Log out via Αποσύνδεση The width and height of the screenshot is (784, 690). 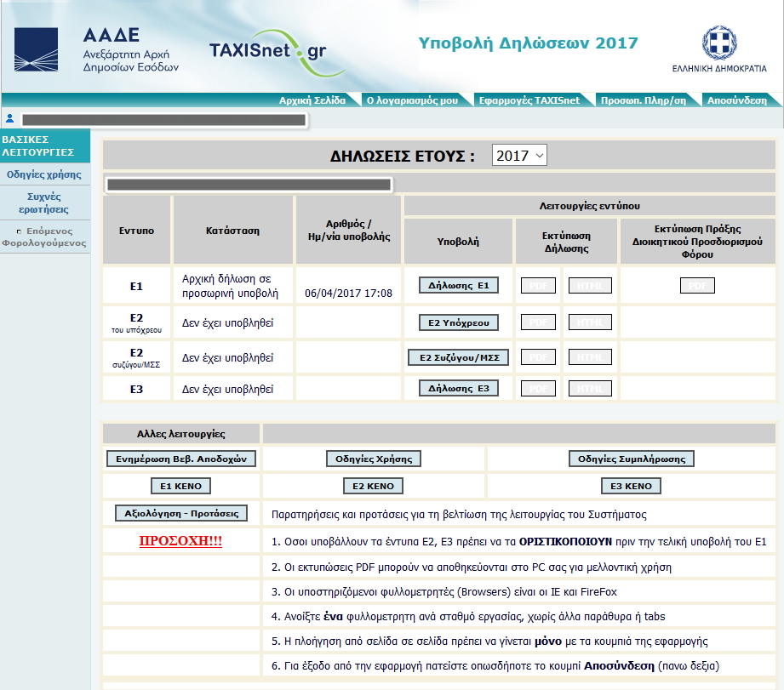click(736, 100)
